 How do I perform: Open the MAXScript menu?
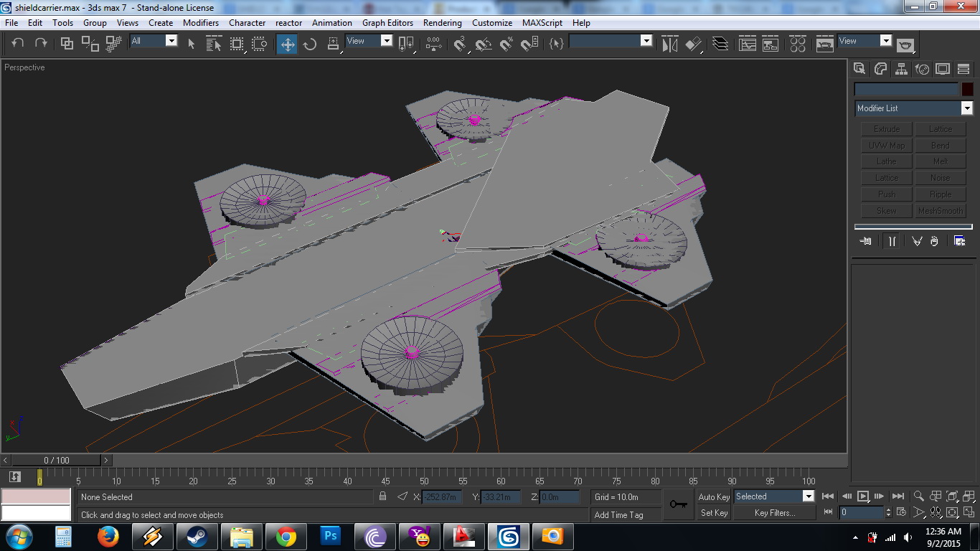tap(542, 23)
